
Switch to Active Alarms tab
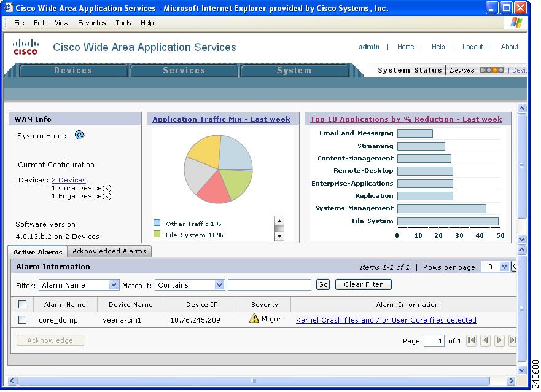tap(37, 252)
